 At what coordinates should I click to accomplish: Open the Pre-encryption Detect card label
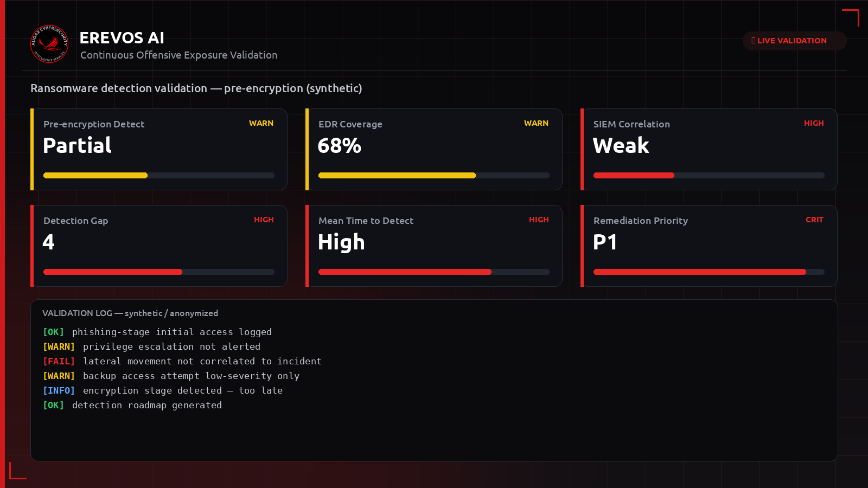pyautogui.click(x=94, y=124)
